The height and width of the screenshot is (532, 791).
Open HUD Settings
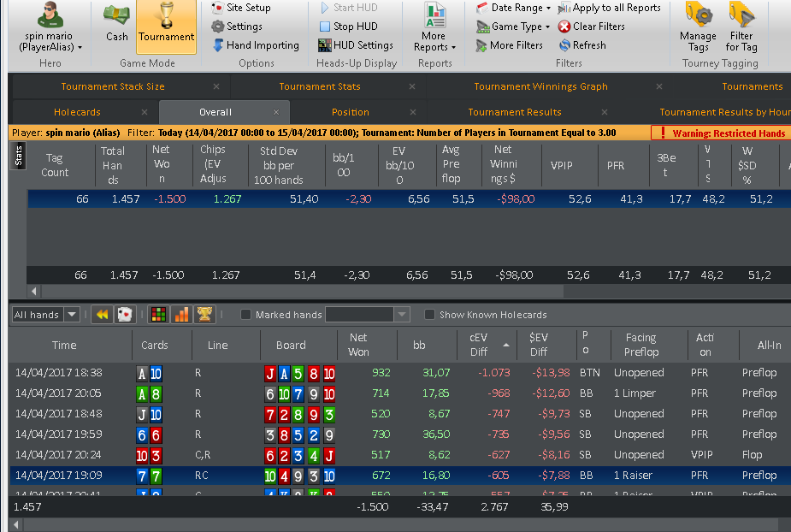pyautogui.click(x=356, y=45)
